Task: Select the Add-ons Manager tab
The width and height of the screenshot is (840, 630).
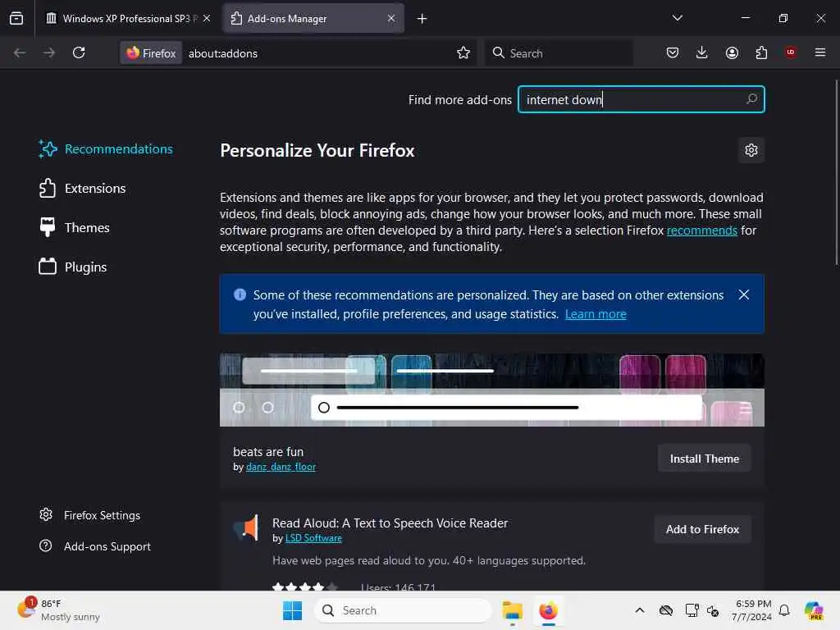Action: [x=313, y=18]
